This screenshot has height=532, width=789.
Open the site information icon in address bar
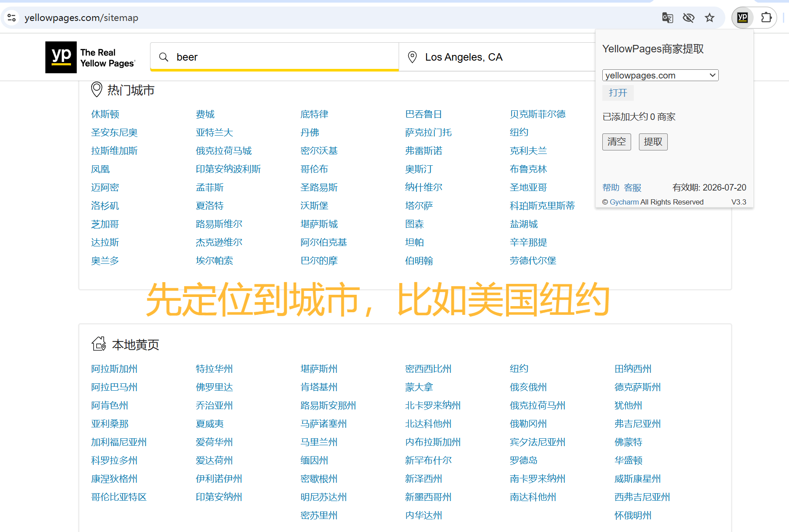[12, 18]
